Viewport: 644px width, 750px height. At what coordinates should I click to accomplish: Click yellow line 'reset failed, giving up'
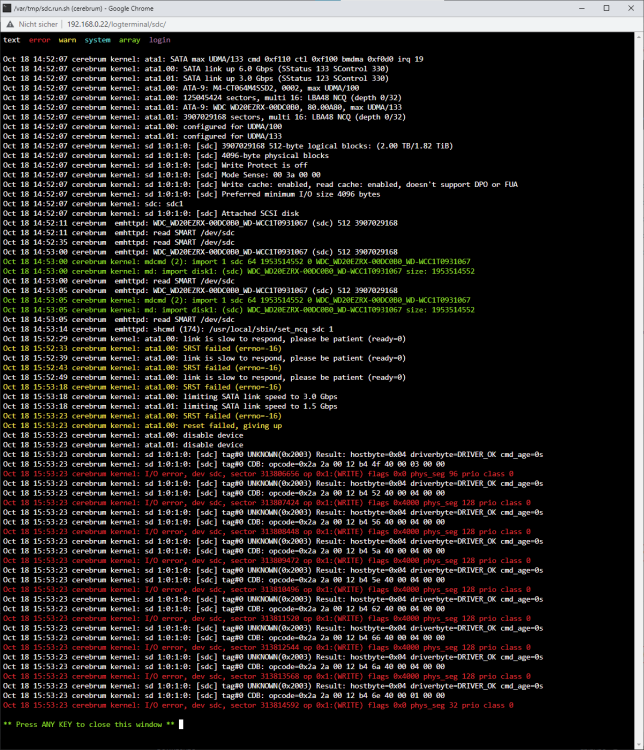pyautogui.click(x=142, y=426)
